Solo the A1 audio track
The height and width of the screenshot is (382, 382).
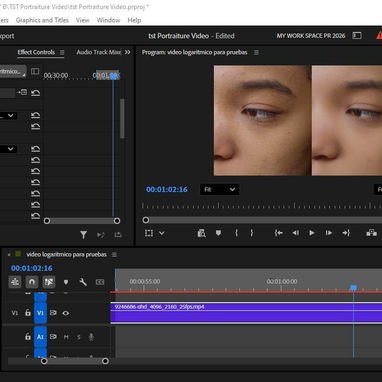point(79,337)
